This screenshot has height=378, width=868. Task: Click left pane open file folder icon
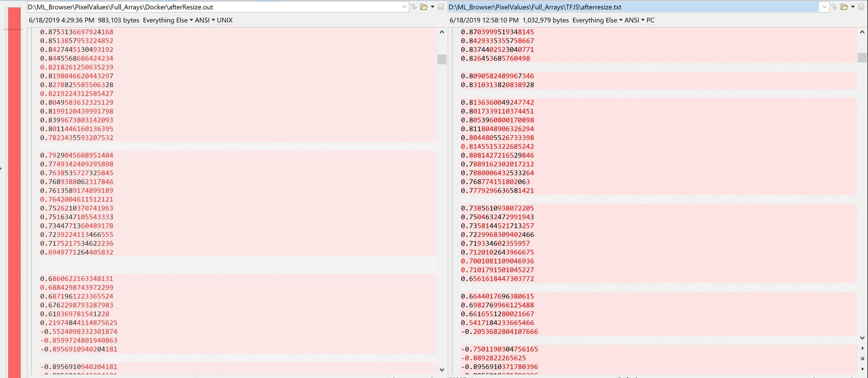(424, 7)
